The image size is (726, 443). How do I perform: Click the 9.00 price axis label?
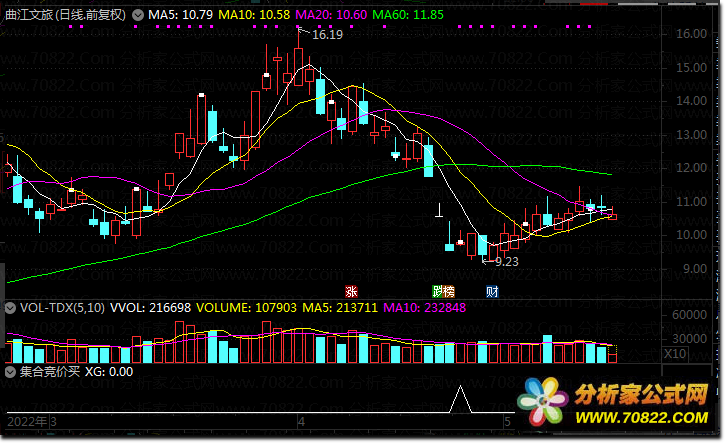694,269
